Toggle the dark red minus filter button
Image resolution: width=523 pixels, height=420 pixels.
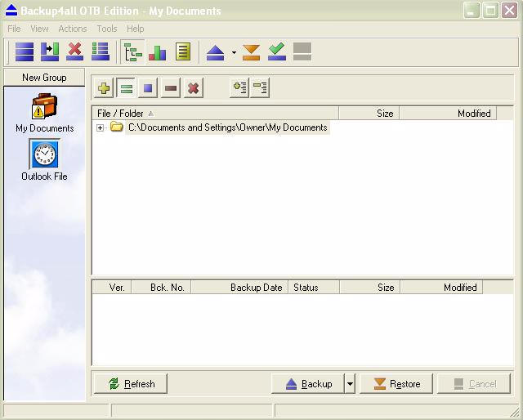pyautogui.click(x=171, y=88)
